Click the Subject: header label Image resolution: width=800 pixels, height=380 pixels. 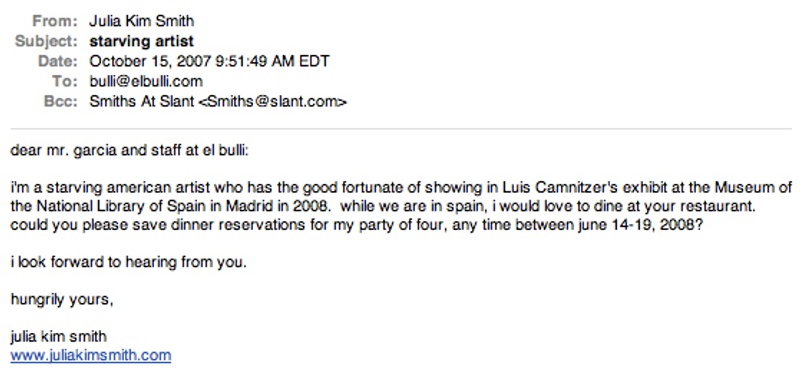(x=46, y=41)
